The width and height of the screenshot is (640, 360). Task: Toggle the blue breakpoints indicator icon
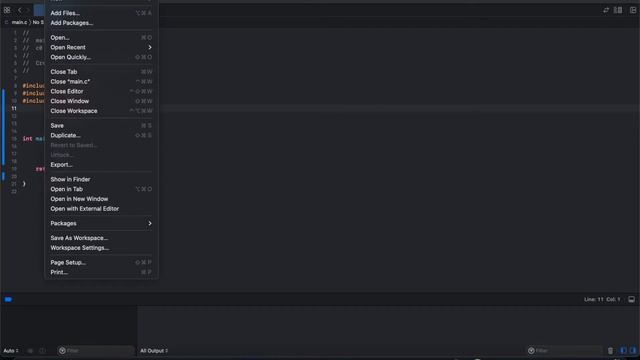coord(8,299)
